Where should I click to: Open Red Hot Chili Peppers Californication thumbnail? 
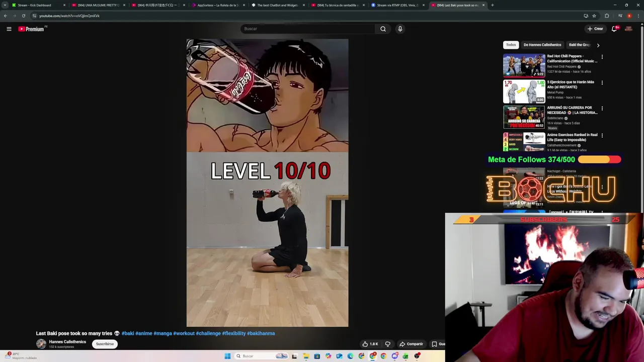524,65
